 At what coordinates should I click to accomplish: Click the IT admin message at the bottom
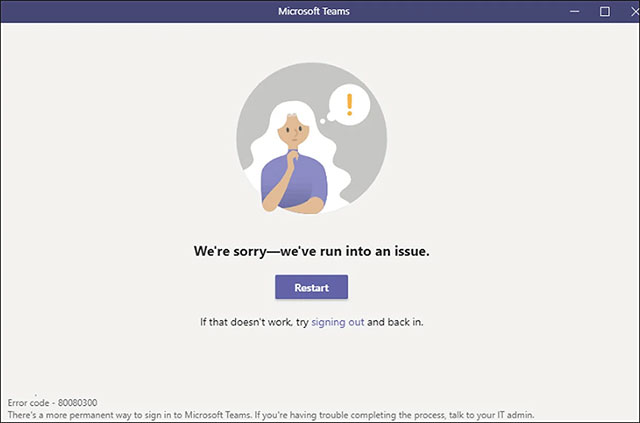pyautogui.click(x=271, y=415)
